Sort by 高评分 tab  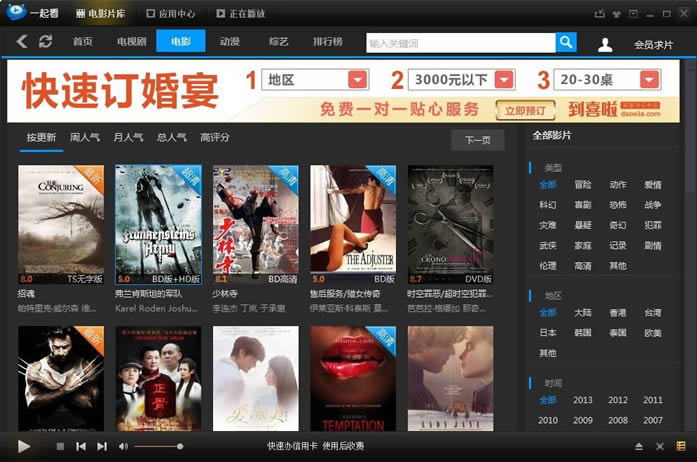pos(215,137)
